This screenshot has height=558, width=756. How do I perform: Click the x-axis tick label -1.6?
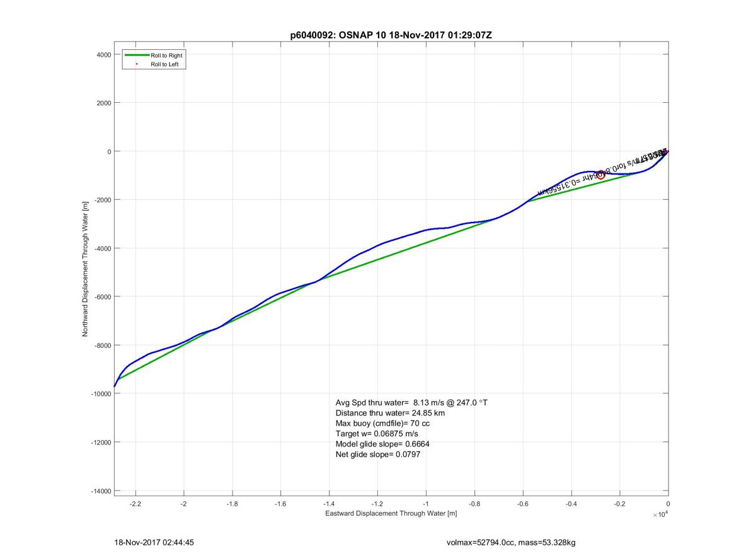point(281,504)
